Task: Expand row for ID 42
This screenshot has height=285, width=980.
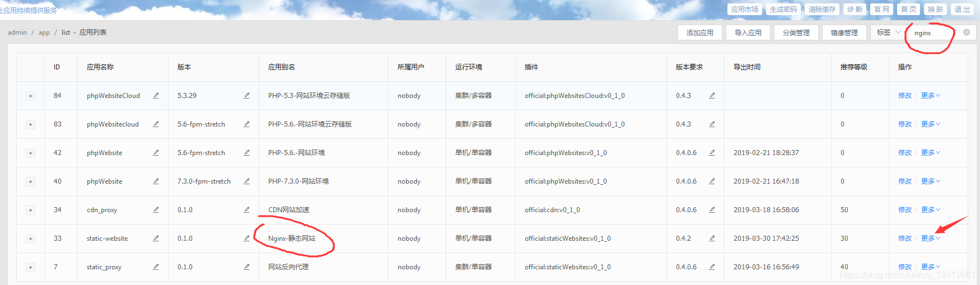Action: click(30, 153)
